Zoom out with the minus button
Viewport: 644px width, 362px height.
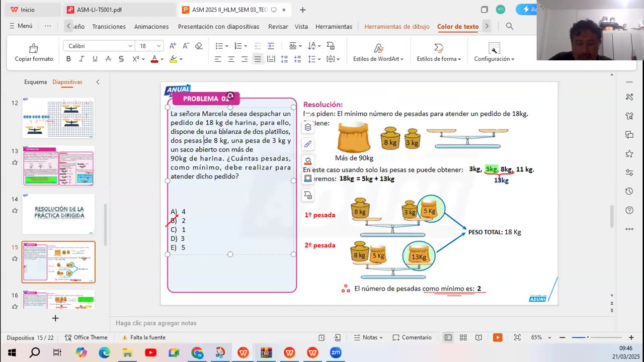point(562,338)
